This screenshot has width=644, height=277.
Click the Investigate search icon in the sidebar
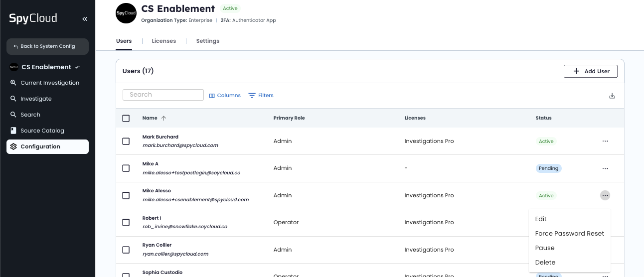point(13,99)
